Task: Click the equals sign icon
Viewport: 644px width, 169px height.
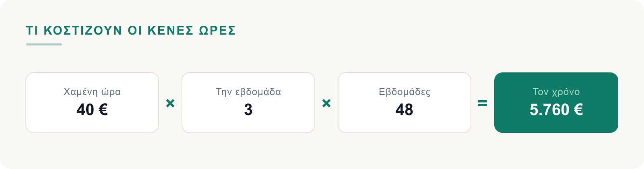Action: coord(483,103)
